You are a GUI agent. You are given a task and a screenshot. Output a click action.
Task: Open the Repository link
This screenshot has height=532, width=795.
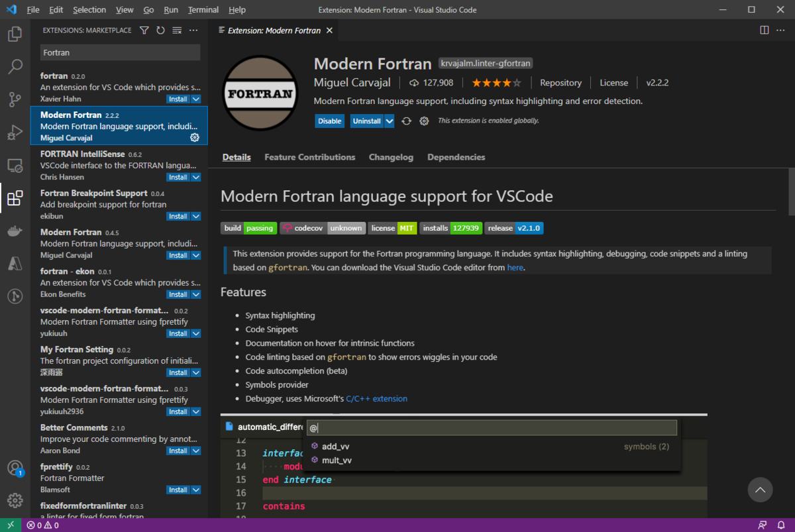(x=560, y=83)
